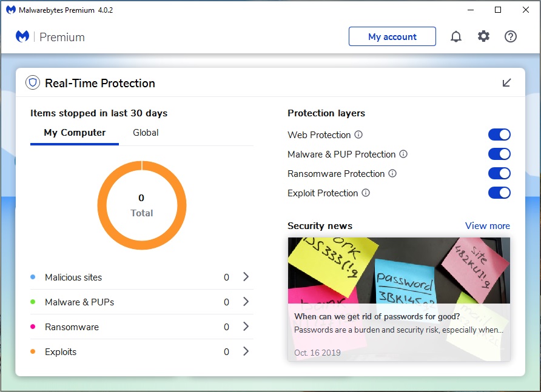Open the password news article headline
Viewport: 541px width, 392px height.
coord(377,316)
